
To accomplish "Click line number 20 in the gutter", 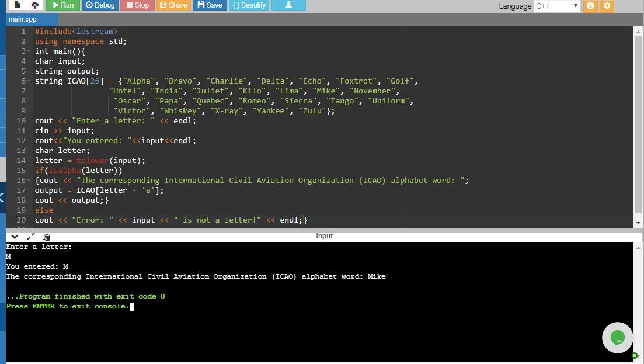I will [x=21, y=220].
